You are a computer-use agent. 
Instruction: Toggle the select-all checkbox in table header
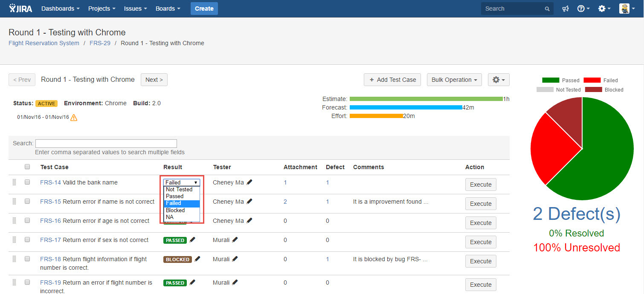point(27,167)
